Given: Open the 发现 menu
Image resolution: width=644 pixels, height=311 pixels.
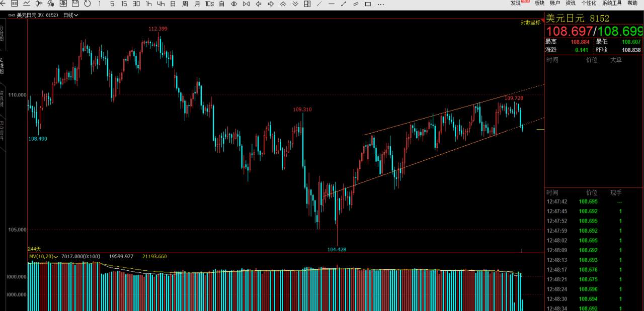Looking at the screenshot, I should pyautogui.click(x=516, y=3).
